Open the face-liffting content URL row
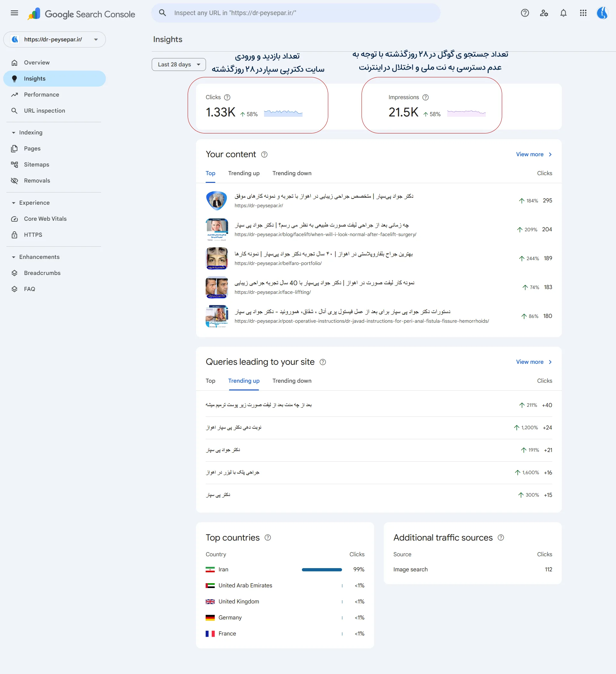This screenshot has width=616, height=674. (x=379, y=287)
